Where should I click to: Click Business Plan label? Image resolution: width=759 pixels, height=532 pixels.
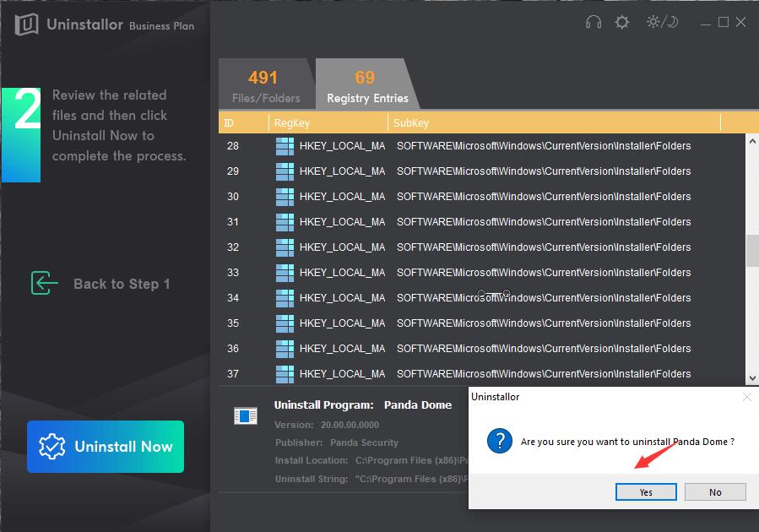(161, 26)
